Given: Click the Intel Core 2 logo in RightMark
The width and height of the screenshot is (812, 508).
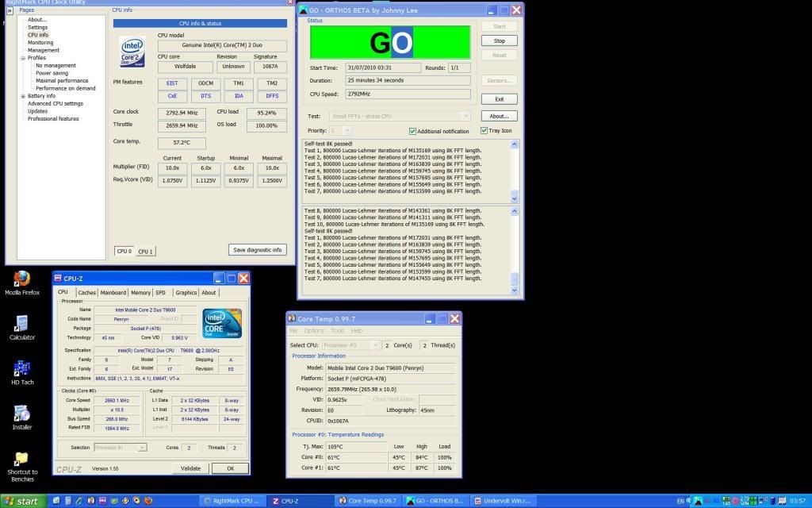Looking at the screenshot, I should pyautogui.click(x=132, y=52).
